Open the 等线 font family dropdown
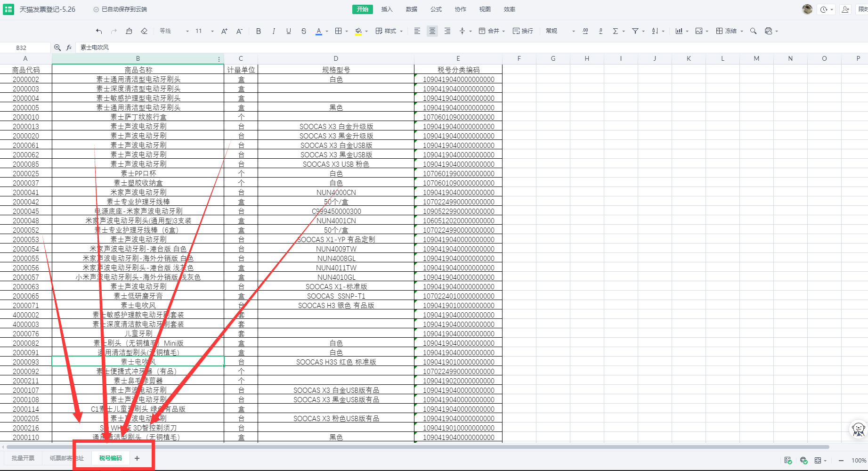 [174, 31]
